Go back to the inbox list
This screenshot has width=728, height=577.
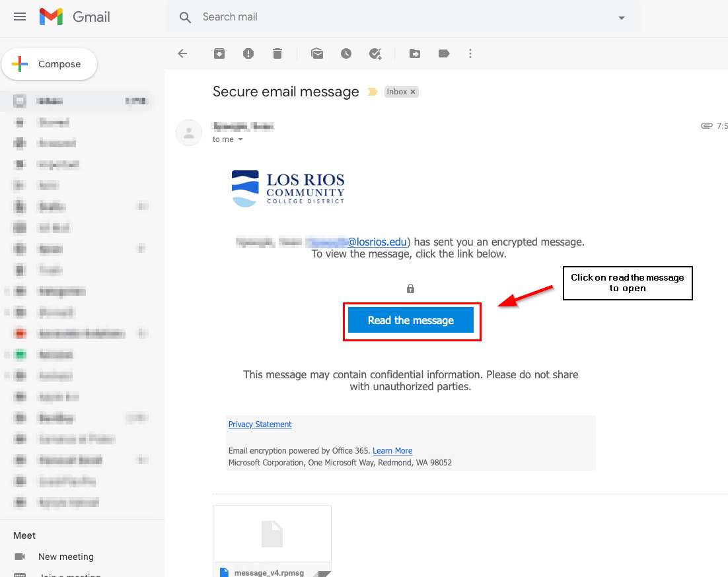pyautogui.click(x=182, y=53)
